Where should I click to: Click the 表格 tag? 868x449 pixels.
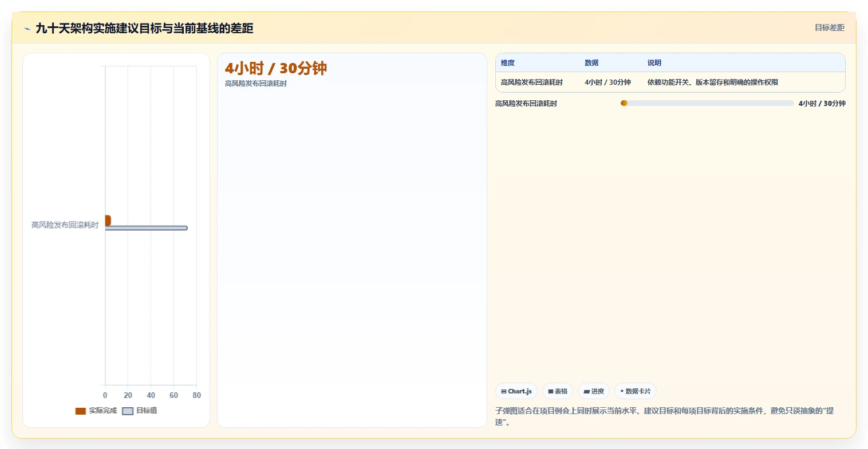tap(558, 391)
